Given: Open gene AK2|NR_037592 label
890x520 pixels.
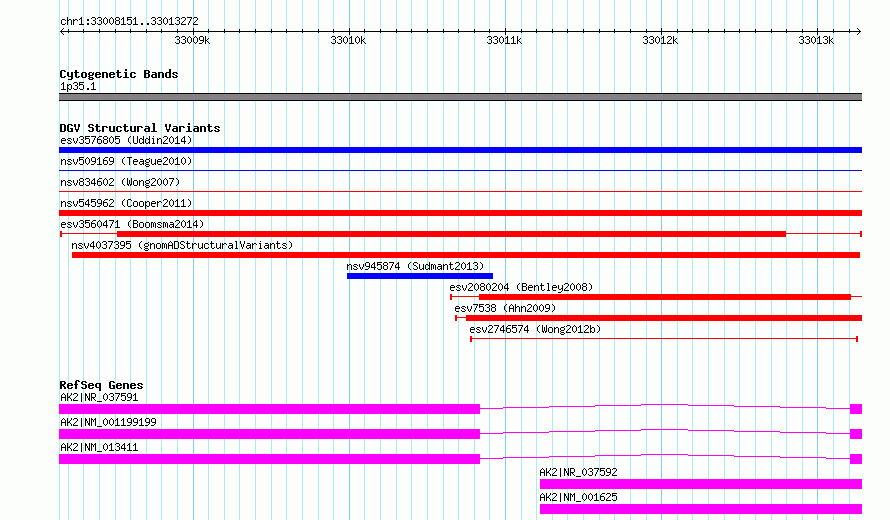Looking at the screenshot, I should (578, 472).
